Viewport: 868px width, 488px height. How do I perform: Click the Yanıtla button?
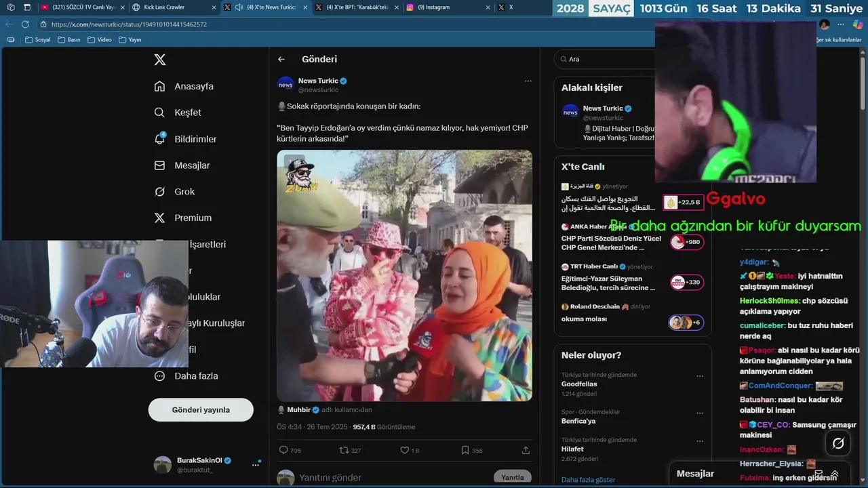pyautogui.click(x=512, y=477)
